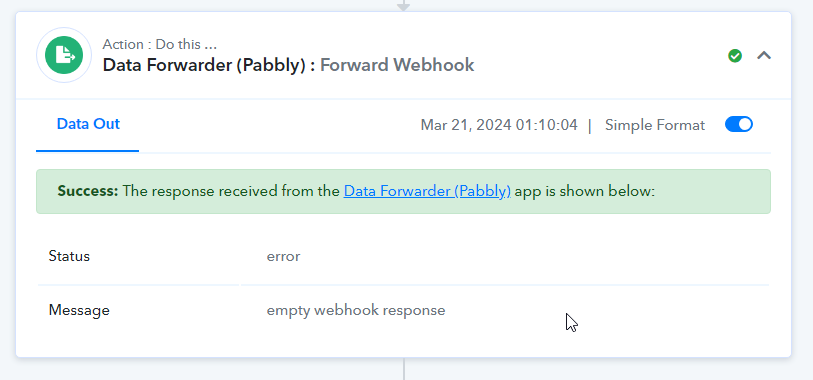813x380 pixels.
Task: Click the connector line below the action card
Action: (403, 369)
